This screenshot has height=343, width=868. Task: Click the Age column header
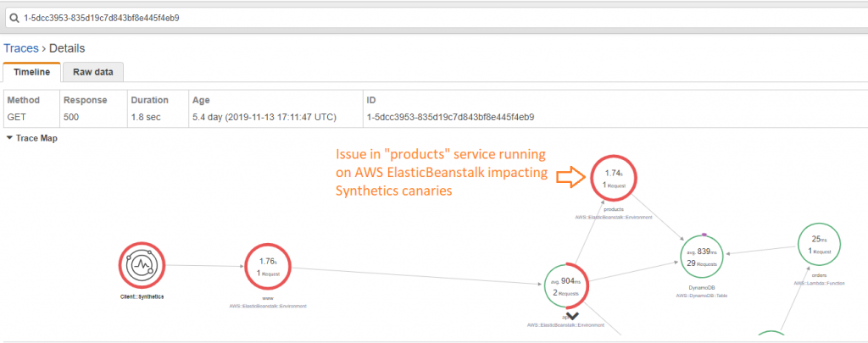coord(202,100)
